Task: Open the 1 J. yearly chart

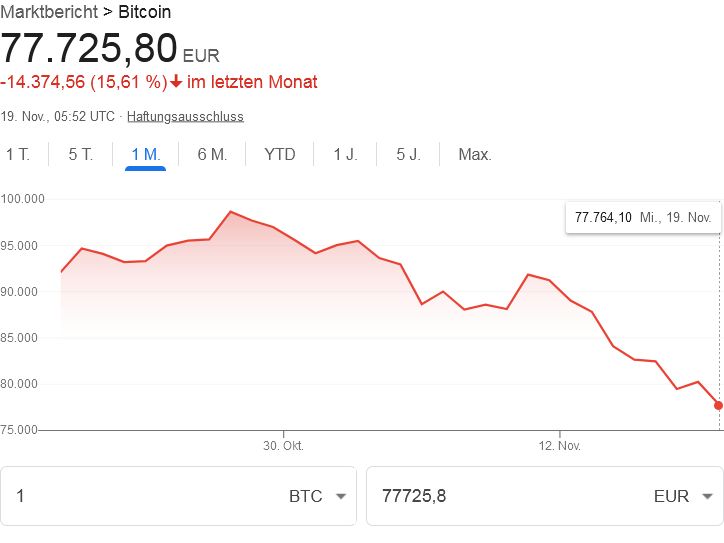Action: pyautogui.click(x=345, y=154)
